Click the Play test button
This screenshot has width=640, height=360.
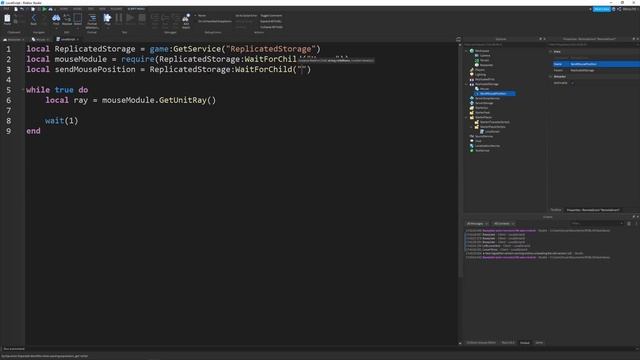107,19
